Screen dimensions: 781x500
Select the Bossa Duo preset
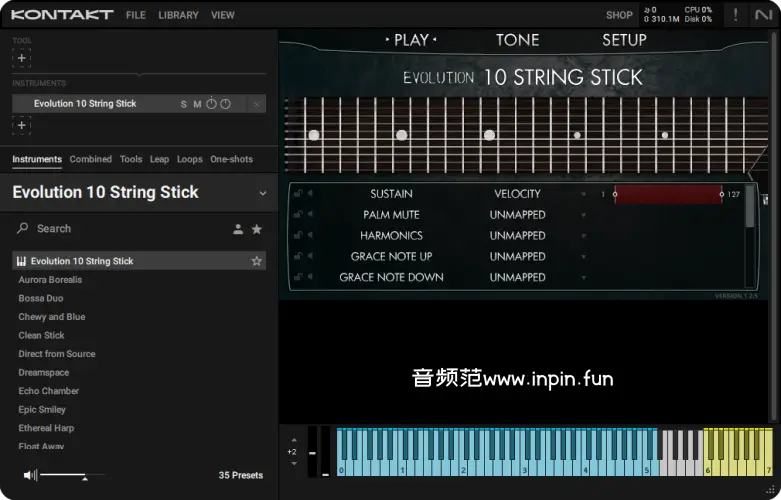(x=41, y=298)
